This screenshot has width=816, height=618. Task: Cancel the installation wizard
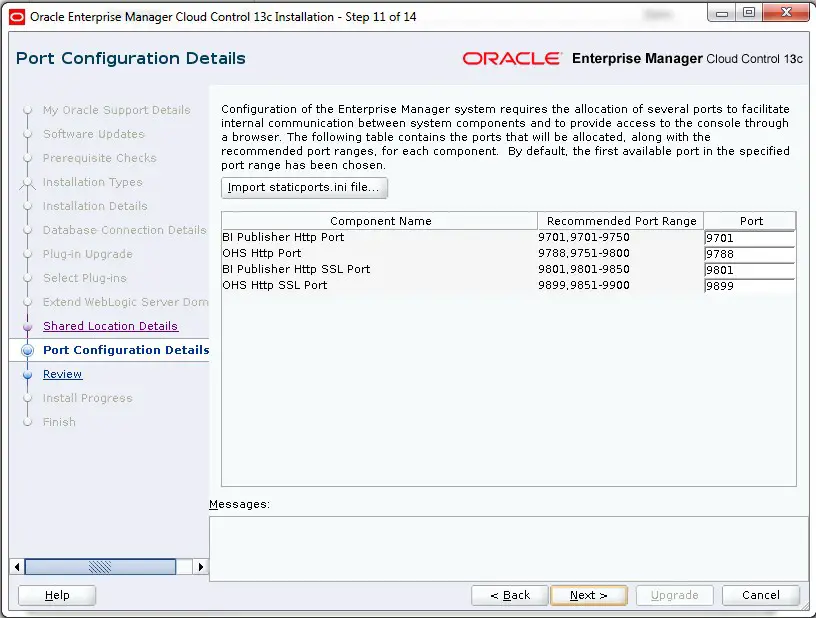pos(761,595)
